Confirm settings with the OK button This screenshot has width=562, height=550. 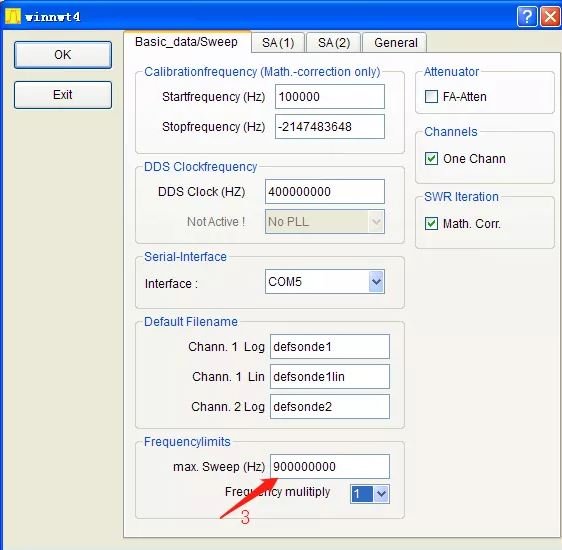63,55
